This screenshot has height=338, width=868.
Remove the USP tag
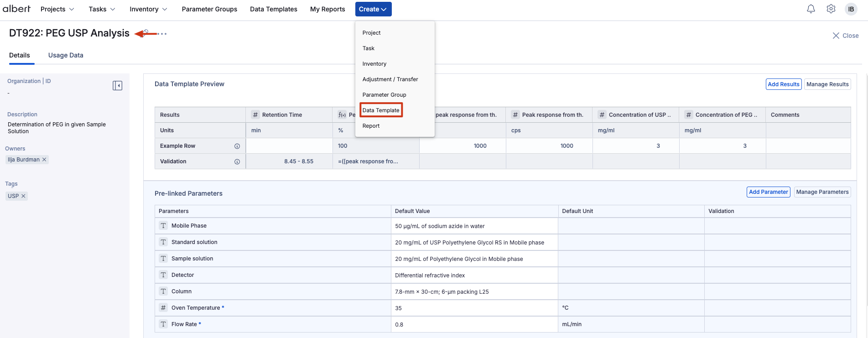pyautogui.click(x=23, y=196)
